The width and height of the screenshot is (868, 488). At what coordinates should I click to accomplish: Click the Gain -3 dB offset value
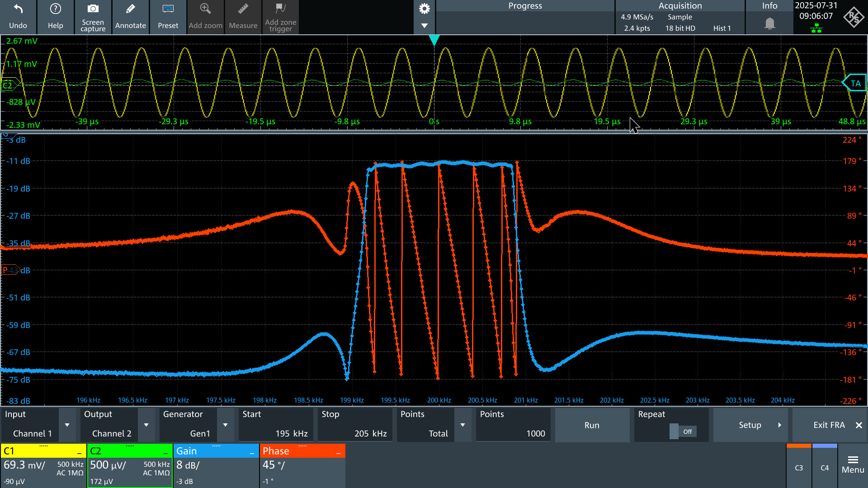click(184, 481)
